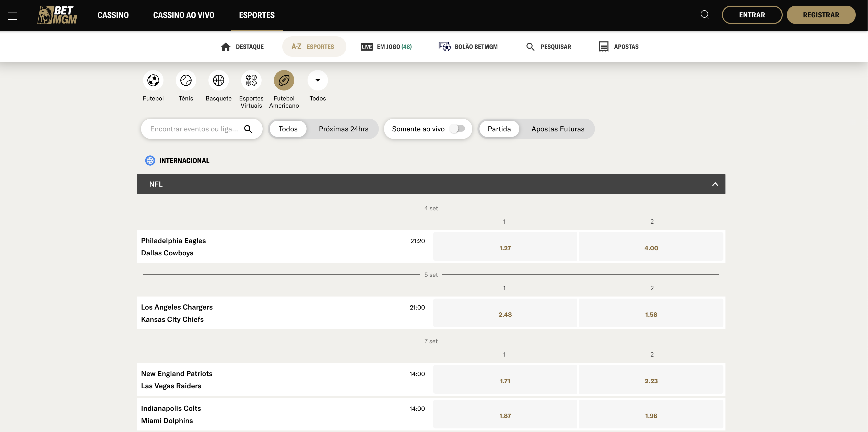Bet on Miami Dolphins at 1.98
Image resolution: width=868 pixels, height=432 pixels.
(x=651, y=414)
